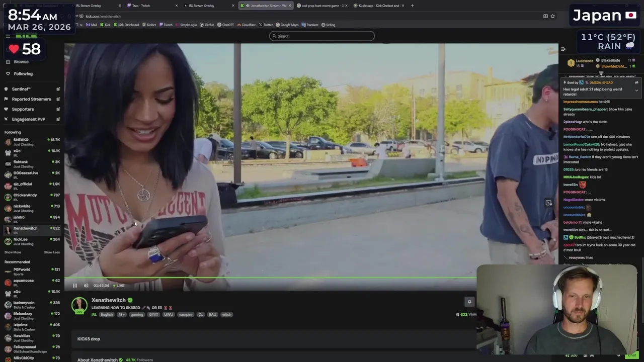
Task: Click the Search input field
Action: click(x=322, y=36)
